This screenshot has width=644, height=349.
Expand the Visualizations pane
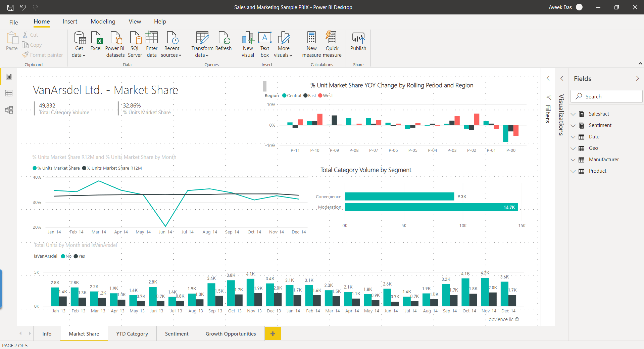point(562,78)
